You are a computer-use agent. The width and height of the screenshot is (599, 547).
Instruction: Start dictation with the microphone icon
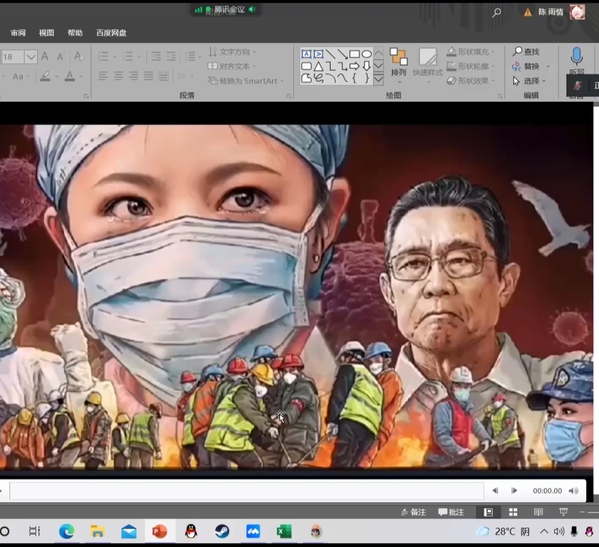pyautogui.click(x=576, y=56)
